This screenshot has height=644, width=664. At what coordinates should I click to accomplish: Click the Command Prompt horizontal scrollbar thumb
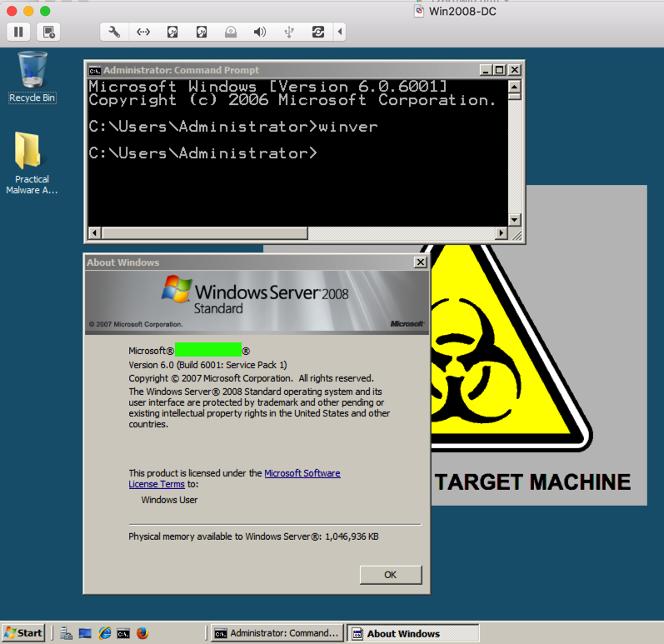tap(205, 233)
